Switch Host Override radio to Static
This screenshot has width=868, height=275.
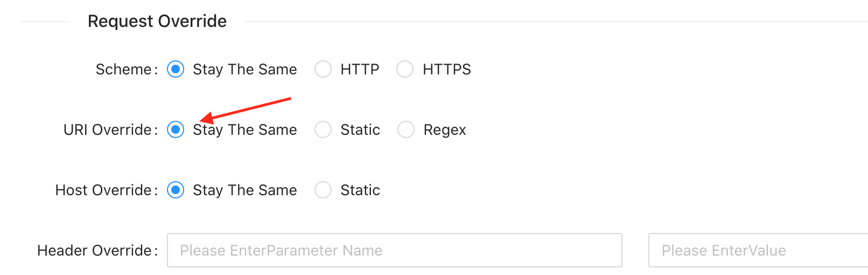323,190
